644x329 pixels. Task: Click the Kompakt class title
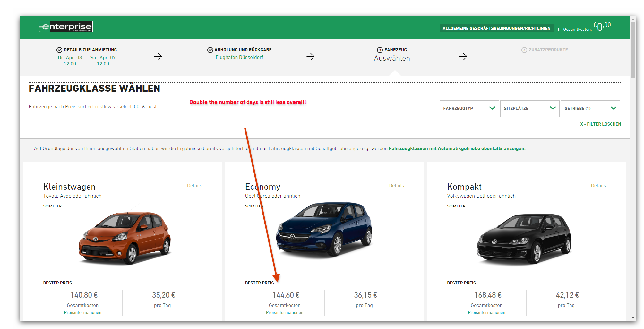[x=464, y=187]
